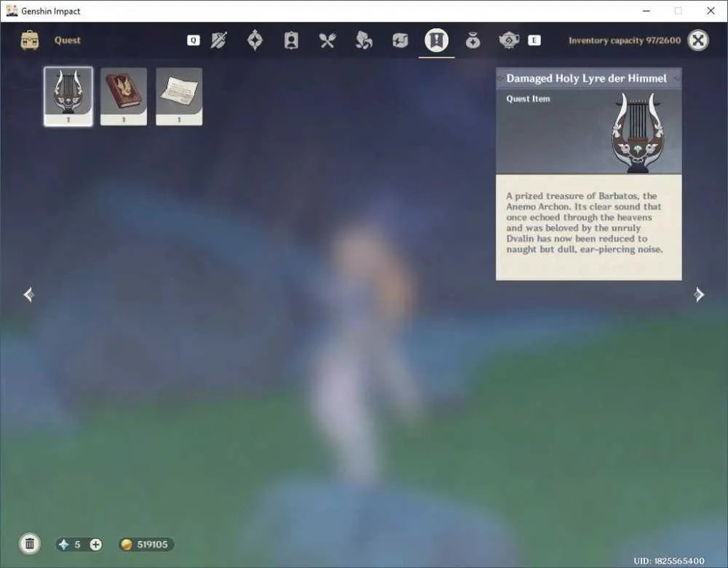
Task: Click the trash can discard button
Action: pos(30,544)
